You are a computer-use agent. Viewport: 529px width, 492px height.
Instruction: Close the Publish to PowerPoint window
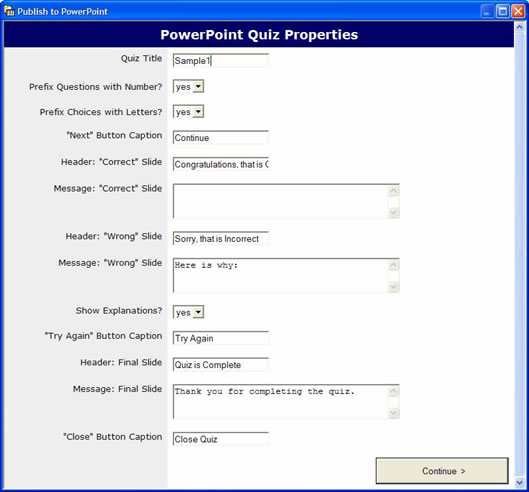[x=518, y=11]
